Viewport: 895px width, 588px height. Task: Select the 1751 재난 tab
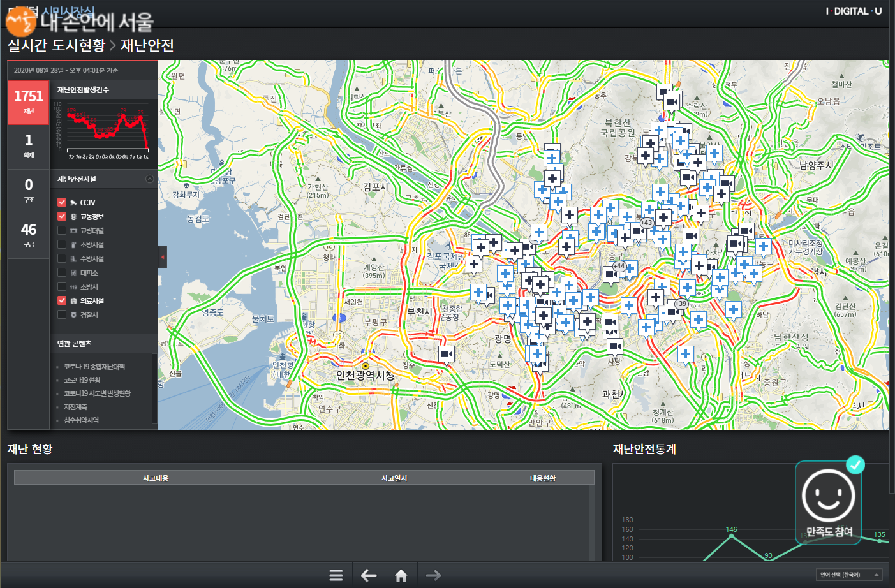pos(29,102)
